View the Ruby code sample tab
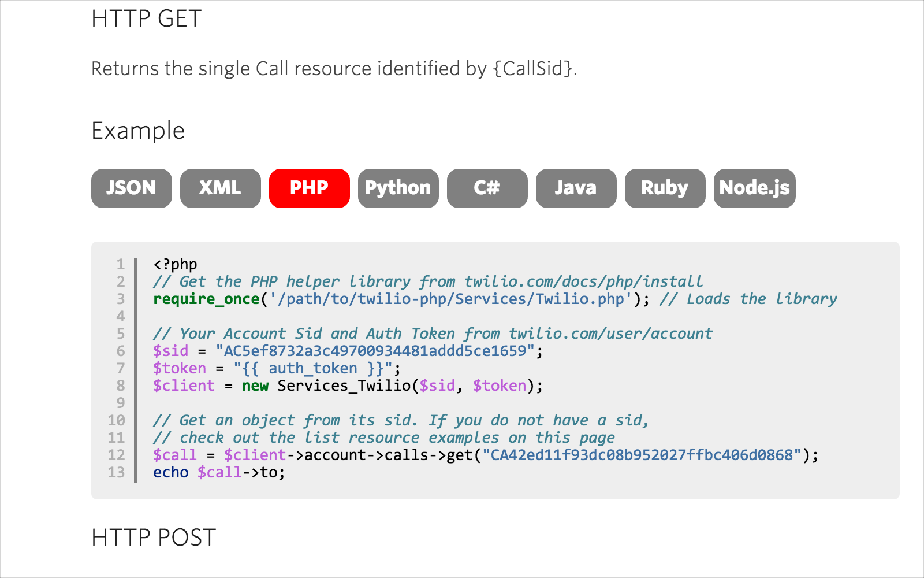Image resolution: width=924 pixels, height=578 pixels. [665, 188]
